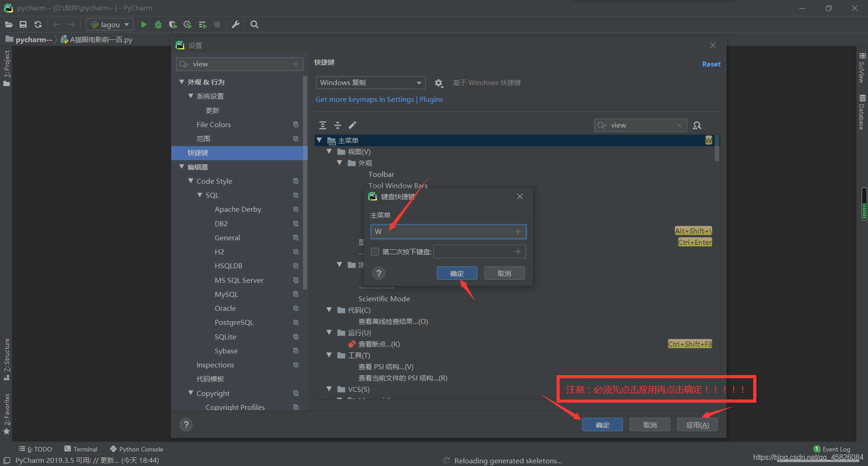Viewport: 868px width, 466px height.
Task: Click the first shortcut input field
Action: point(448,232)
